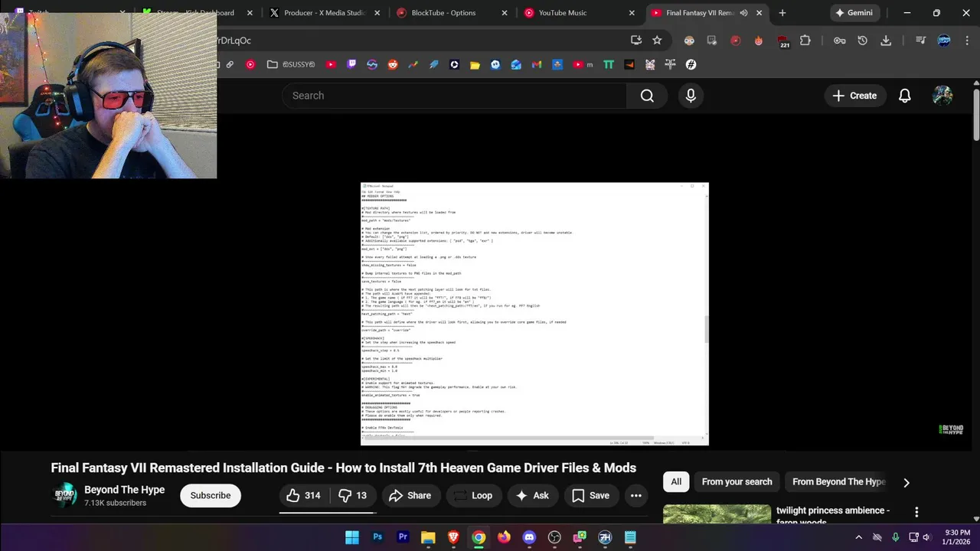The width and height of the screenshot is (980, 551).
Task: Save the video to a playlist
Action: click(x=591, y=495)
